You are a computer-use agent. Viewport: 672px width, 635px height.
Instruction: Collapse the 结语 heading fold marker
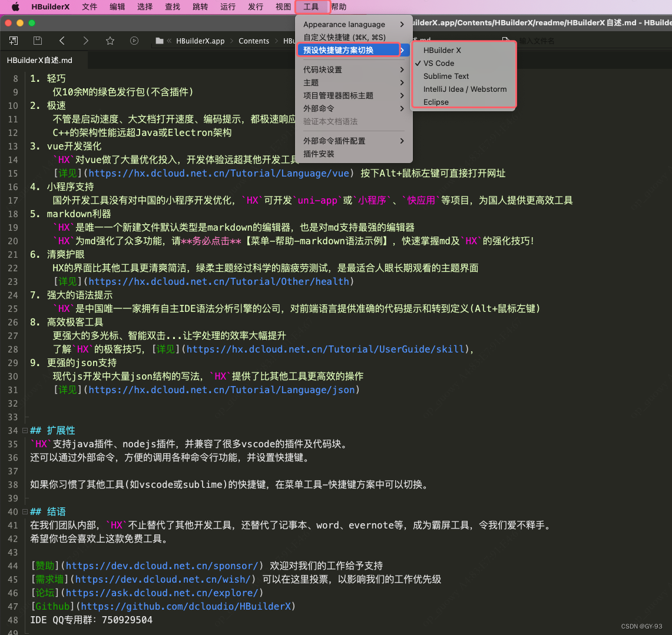[x=25, y=511]
